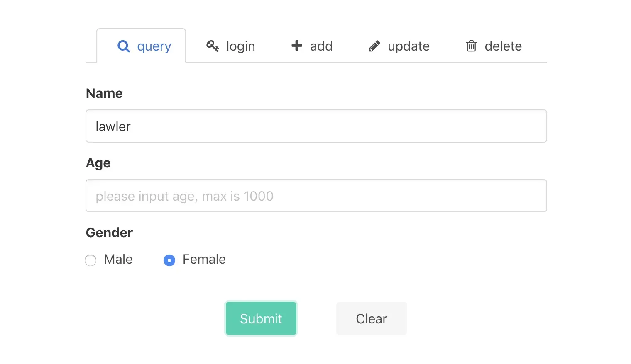Click inside the Name input containing lawler
The height and width of the screenshot is (364, 631).
point(315,126)
